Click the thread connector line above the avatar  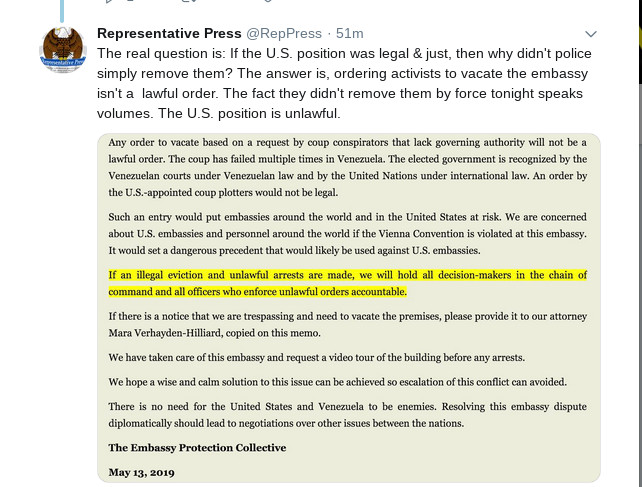pyautogui.click(x=61, y=10)
